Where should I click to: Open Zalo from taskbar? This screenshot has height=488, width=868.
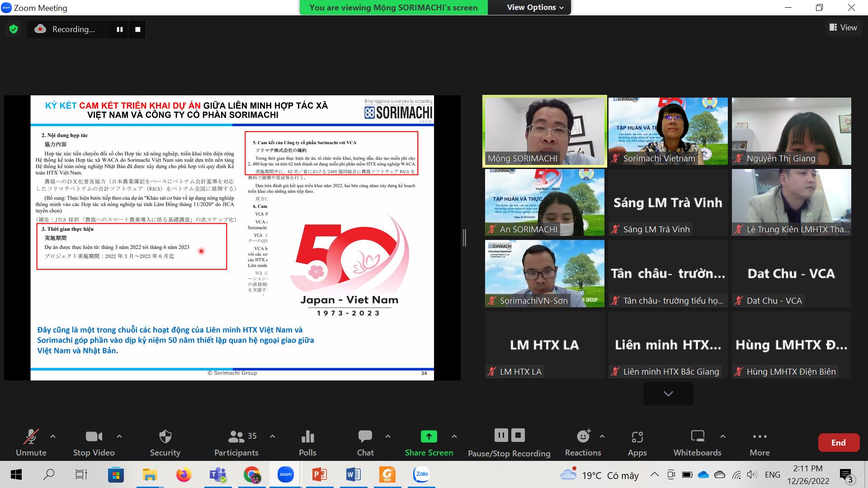[421, 474]
